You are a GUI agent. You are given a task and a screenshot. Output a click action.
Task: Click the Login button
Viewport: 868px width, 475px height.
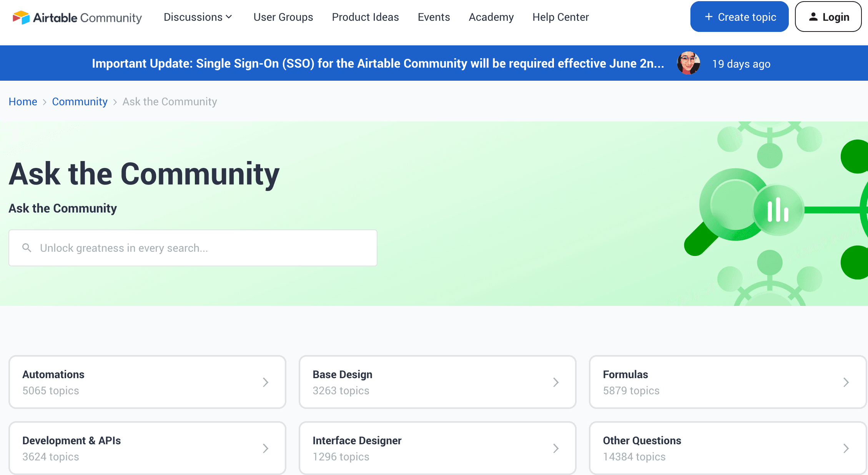tap(828, 17)
